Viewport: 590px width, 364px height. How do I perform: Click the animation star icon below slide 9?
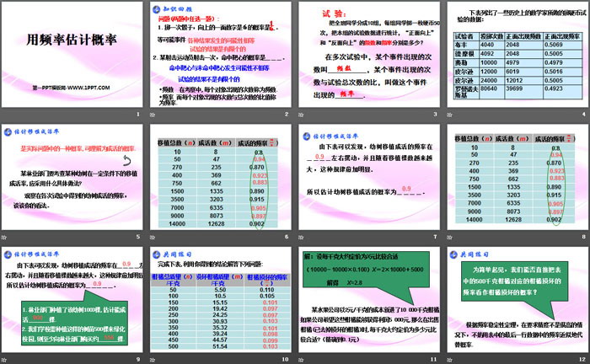(x=6, y=358)
